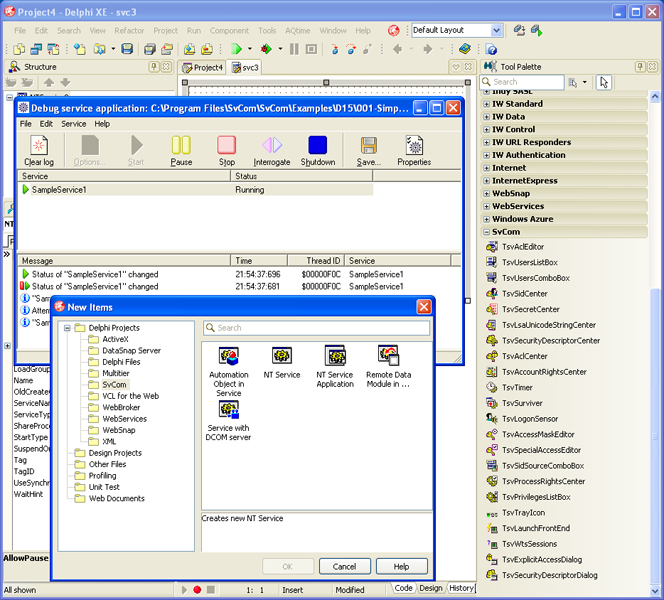Screen dimensions: 664x600
Task: Pin the Structure panel
Action: click(154, 67)
